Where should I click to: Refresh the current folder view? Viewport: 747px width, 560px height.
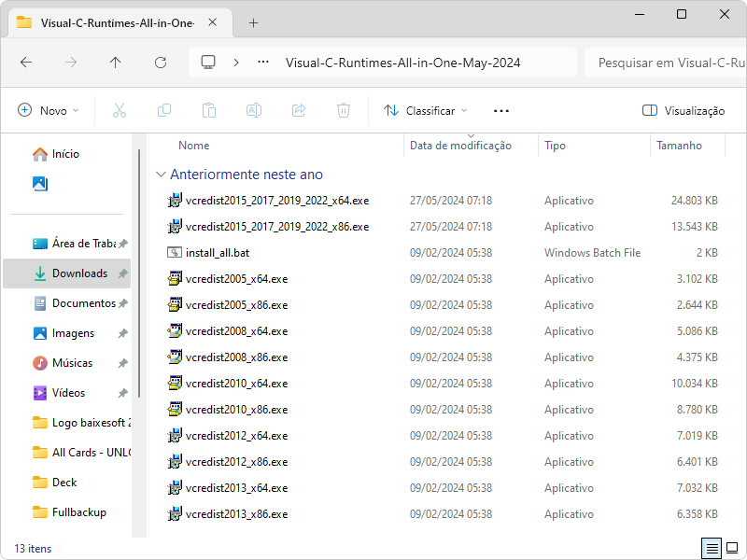pyautogui.click(x=161, y=63)
